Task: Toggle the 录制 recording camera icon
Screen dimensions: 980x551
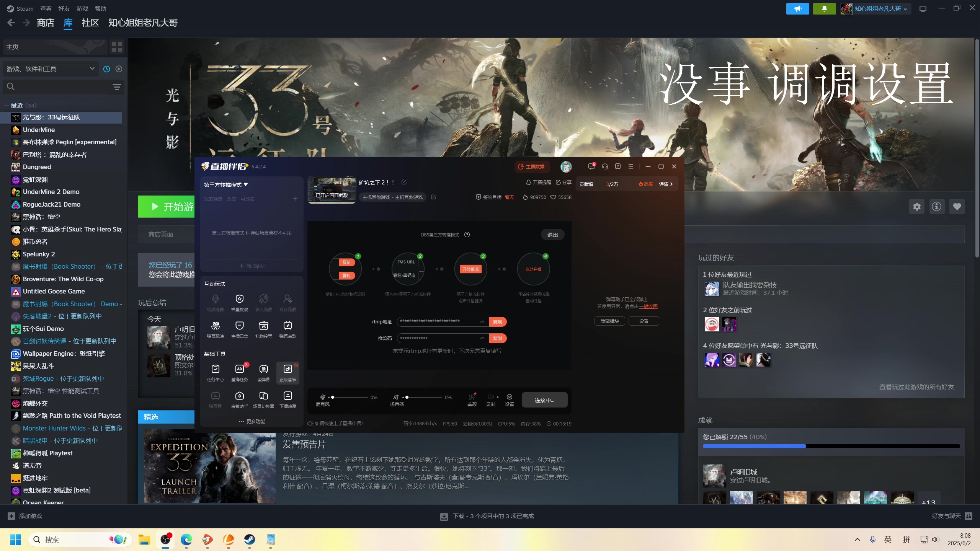Action: pos(491,397)
